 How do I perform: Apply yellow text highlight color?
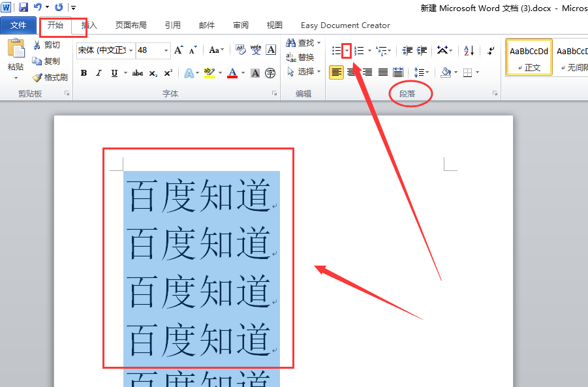[x=209, y=73]
